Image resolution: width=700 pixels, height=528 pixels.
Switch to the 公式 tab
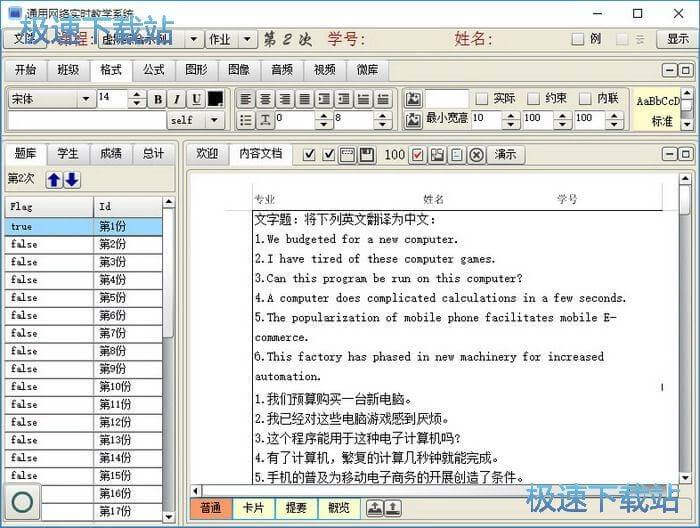(x=153, y=70)
